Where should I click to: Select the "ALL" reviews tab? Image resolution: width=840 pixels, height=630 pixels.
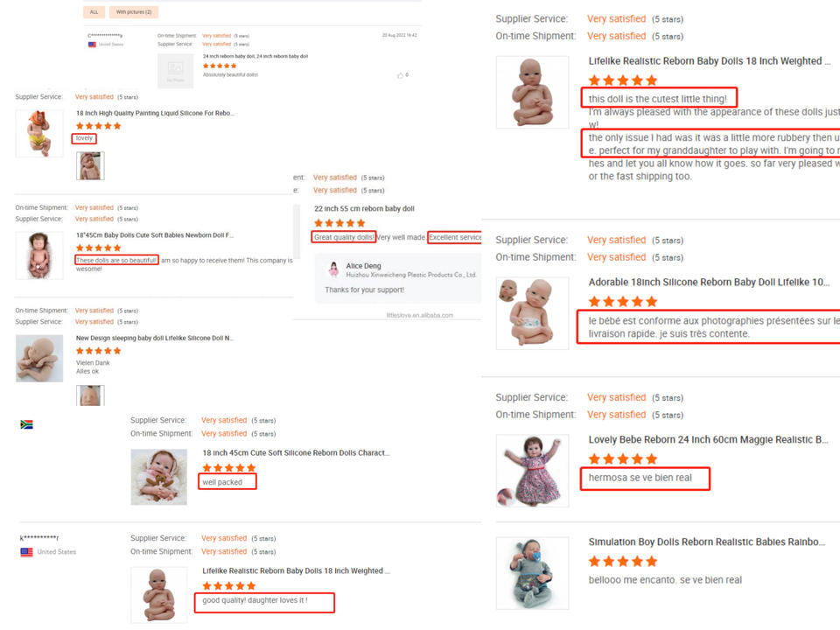coord(94,11)
